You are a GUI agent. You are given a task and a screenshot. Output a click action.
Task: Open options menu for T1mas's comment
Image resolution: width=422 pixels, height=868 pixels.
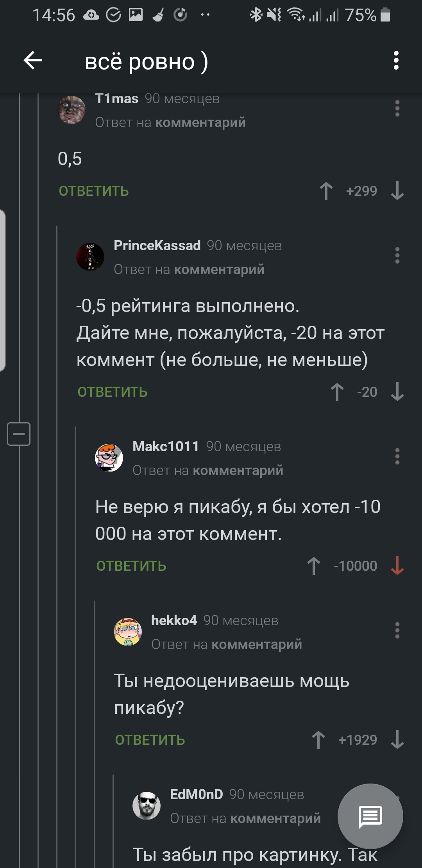click(397, 109)
